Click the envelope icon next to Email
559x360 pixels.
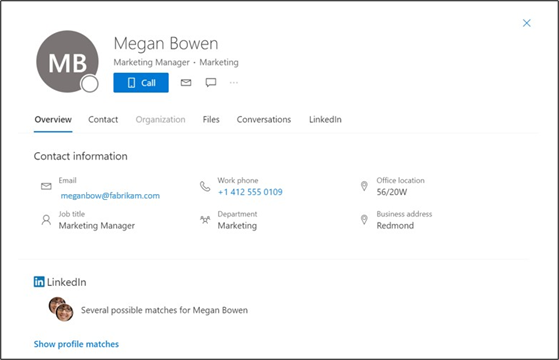(x=46, y=186)
